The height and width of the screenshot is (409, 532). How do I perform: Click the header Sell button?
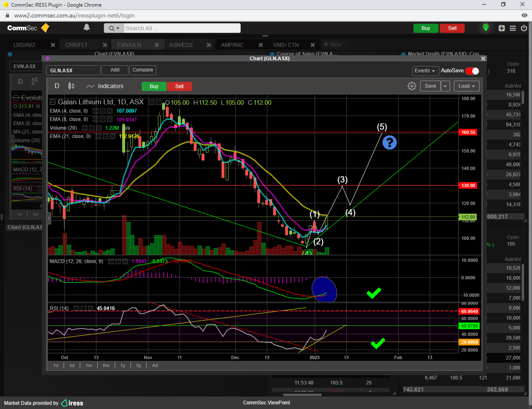click(452, 28)
